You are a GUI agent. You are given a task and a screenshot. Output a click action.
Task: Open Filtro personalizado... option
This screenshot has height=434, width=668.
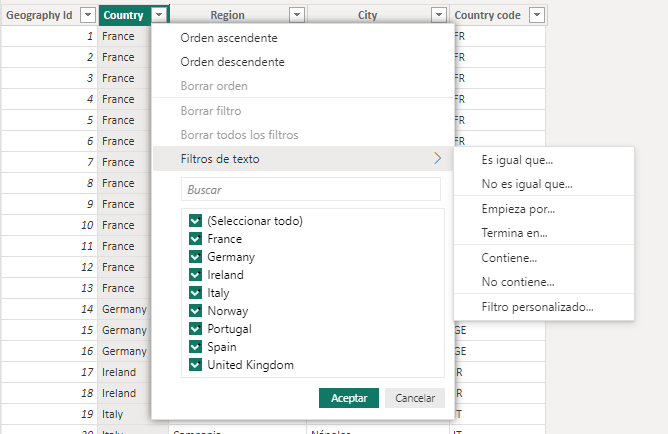tap(537, 307)
